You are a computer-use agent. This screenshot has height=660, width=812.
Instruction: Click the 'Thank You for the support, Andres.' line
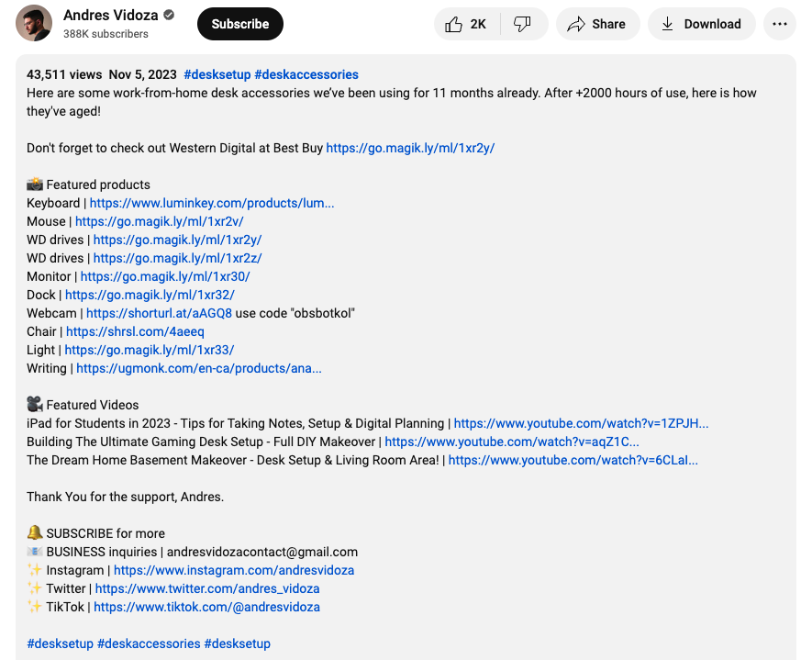126,497
